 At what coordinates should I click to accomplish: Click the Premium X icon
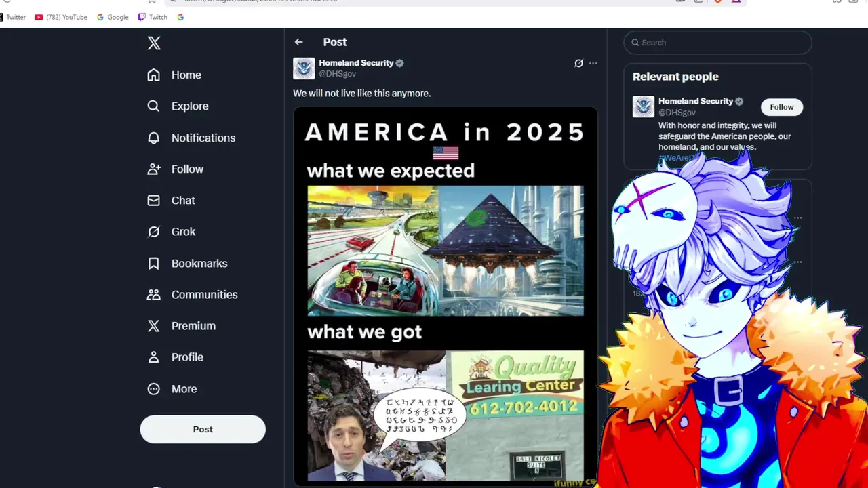[x=154, y=326]
